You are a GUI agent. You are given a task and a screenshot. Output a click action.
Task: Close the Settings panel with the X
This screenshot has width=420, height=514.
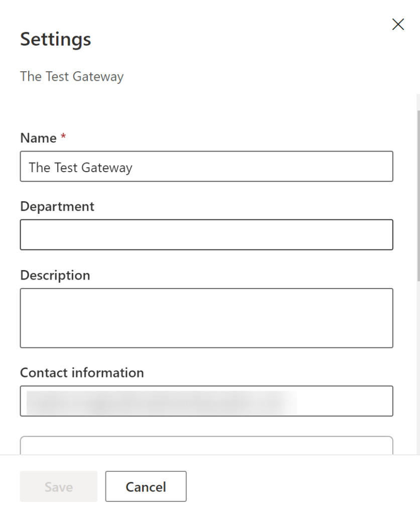coord(399,24)
